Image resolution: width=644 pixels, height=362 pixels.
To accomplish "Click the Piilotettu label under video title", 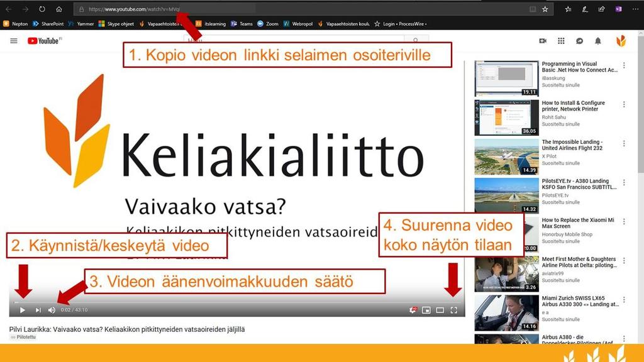I will 23,337.
